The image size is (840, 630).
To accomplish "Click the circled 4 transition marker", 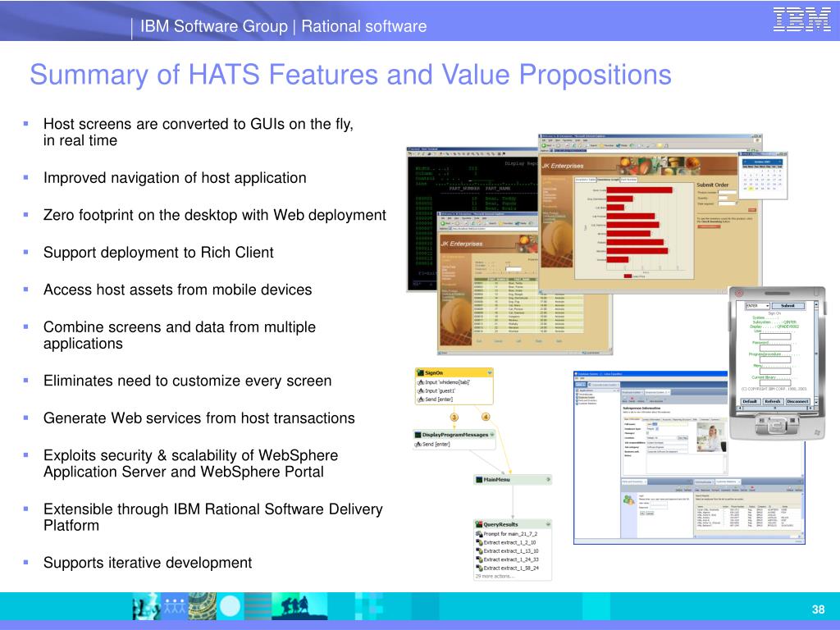I will coord(486,417).
